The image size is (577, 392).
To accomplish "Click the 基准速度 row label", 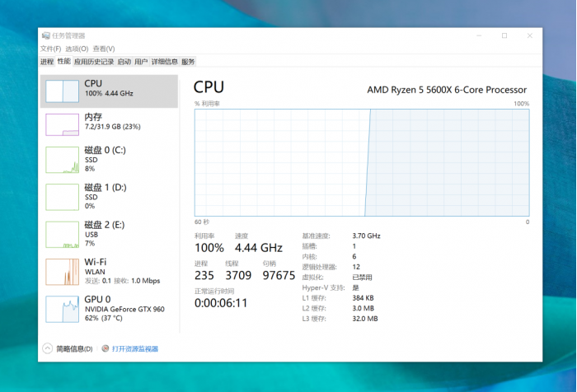I will tap(316, 236).
